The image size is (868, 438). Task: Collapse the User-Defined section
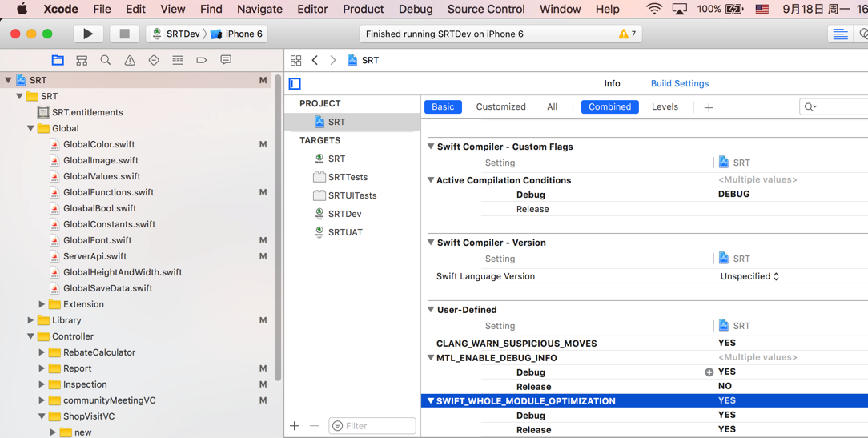point(431,310)
